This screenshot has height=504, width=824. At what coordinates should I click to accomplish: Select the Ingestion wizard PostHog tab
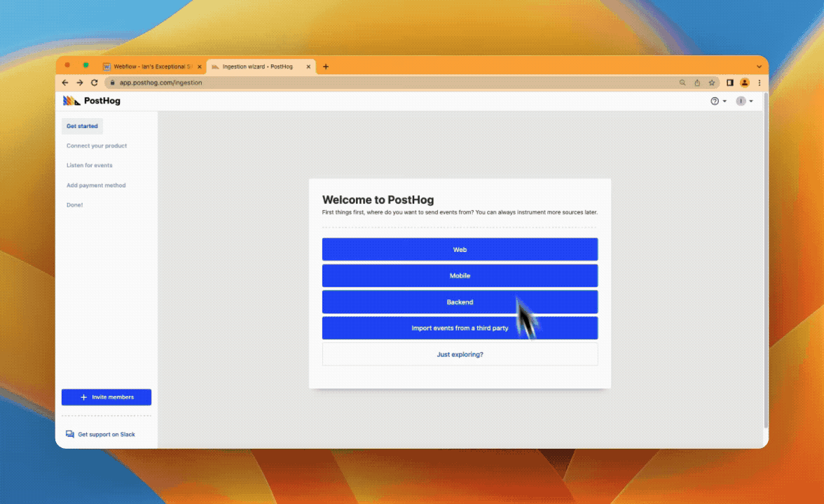coord(258,66)
